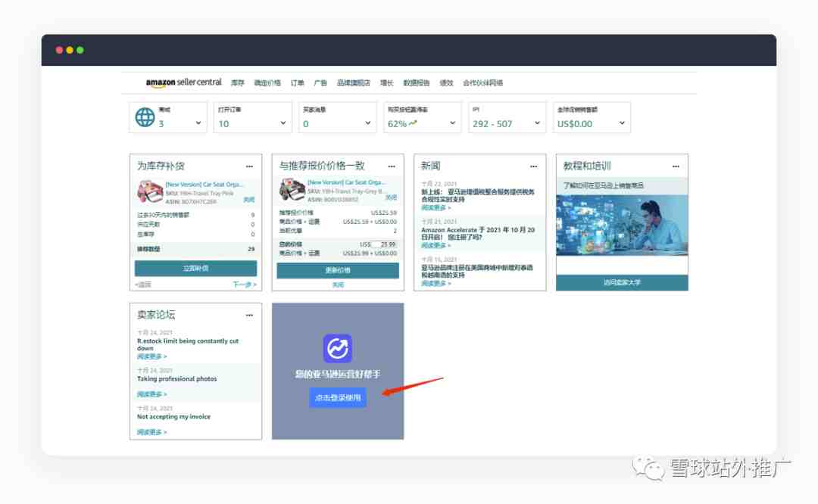Click the 教程和培训 card heading

pos(587,166)
